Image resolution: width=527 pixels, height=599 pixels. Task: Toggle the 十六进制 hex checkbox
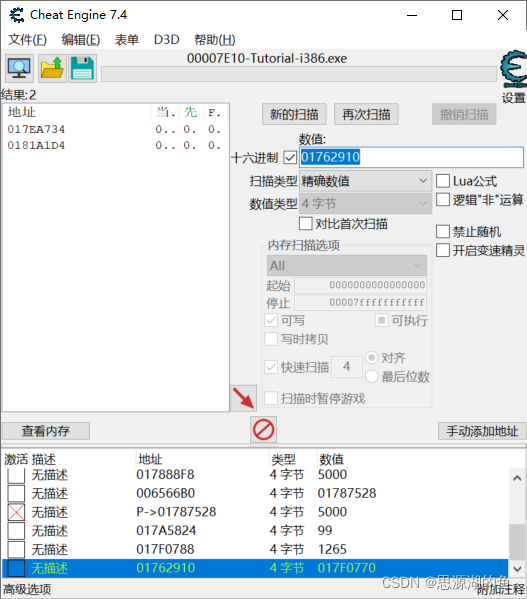coord(290,157)
